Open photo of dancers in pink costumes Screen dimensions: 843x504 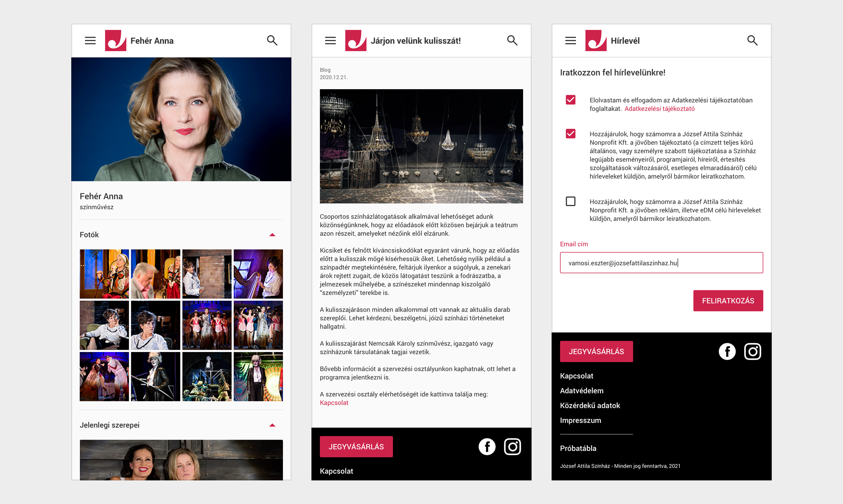258,325
